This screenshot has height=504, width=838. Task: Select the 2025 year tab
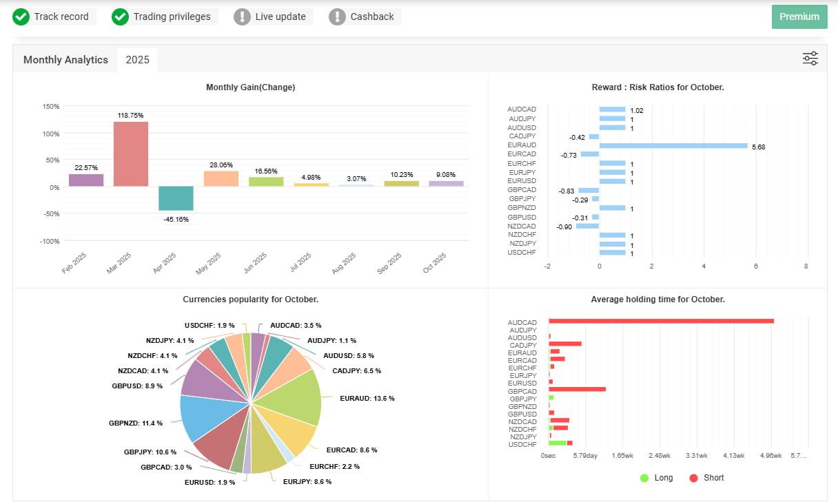[137, 60]
